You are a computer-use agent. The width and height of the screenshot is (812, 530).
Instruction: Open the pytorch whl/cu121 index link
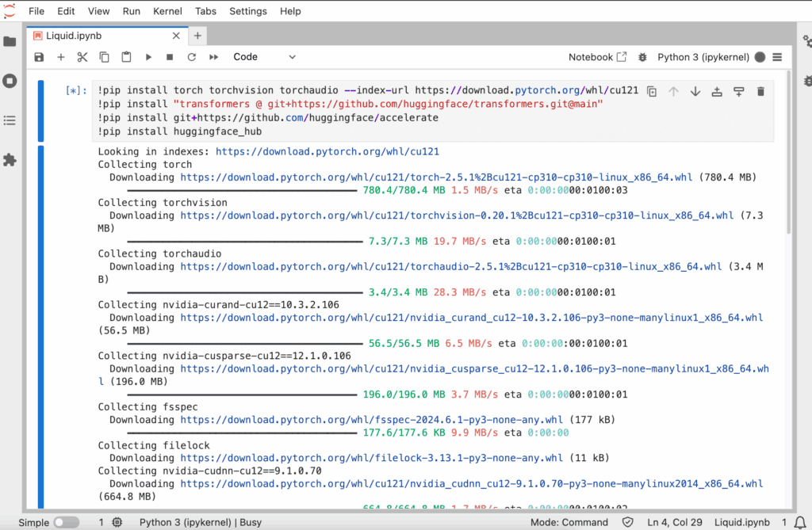[x=327, y=151]
